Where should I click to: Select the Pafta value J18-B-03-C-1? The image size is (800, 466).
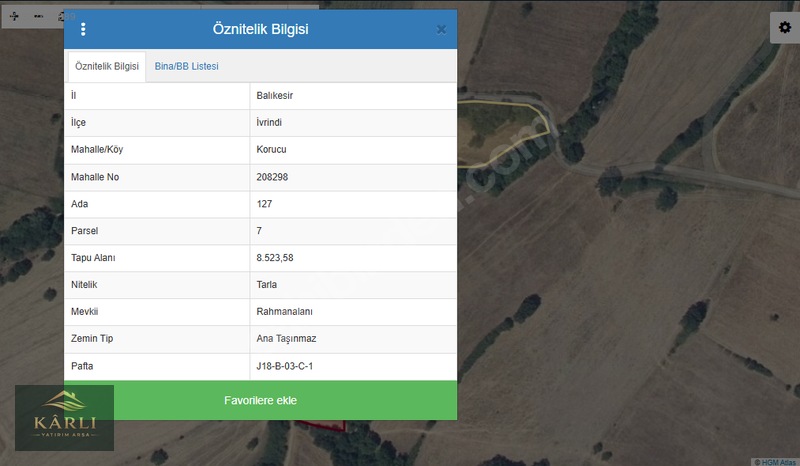[x=285, y=366]
